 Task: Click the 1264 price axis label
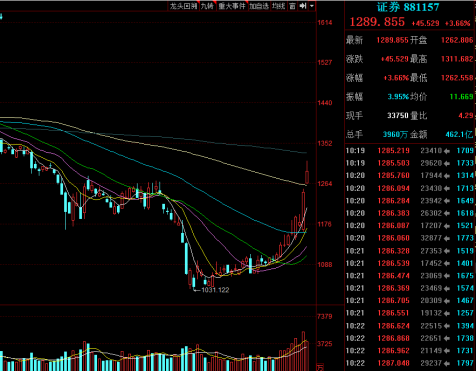click(x=324, y=184)
